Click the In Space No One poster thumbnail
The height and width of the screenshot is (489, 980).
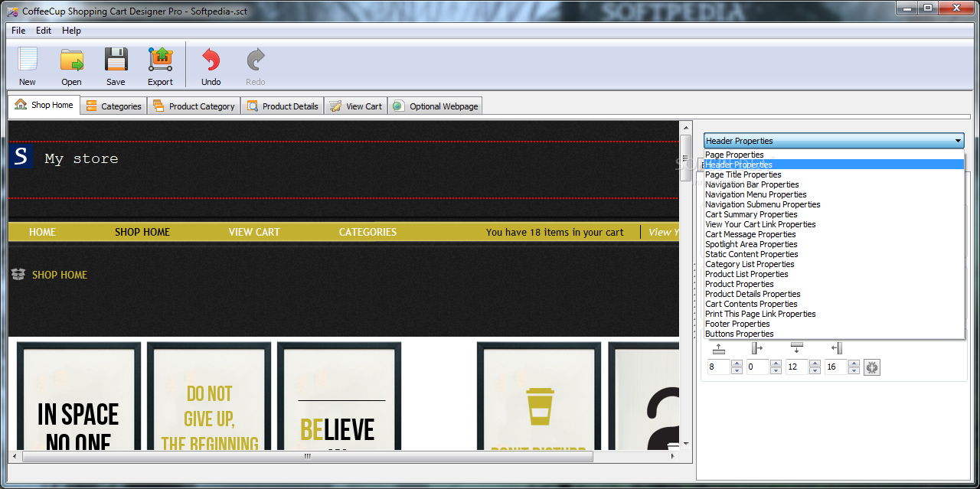point(78,396)
